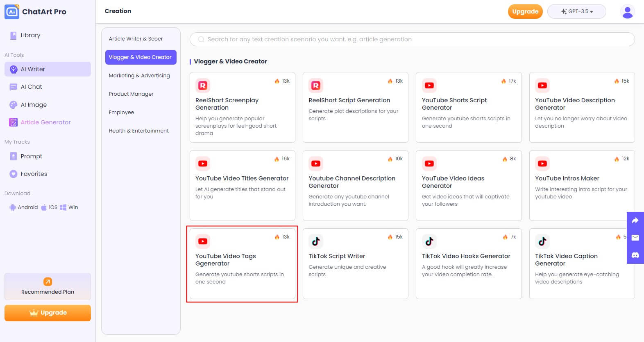Screen dimensions: 644x342
Task: Open the Prompt icon under My Tracks
Action: [x=13, y=156]
